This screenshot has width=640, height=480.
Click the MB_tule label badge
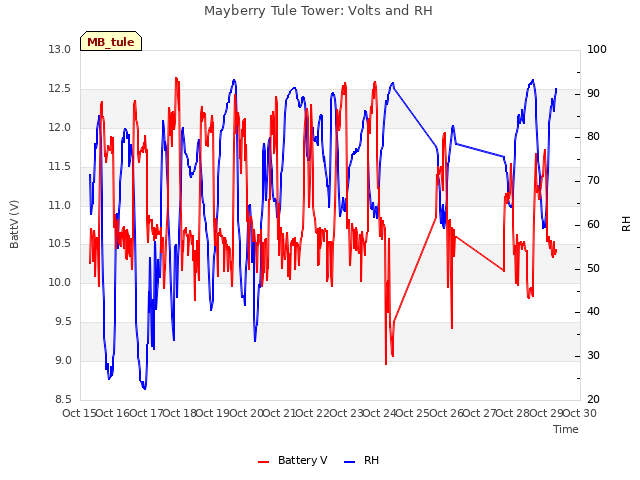pos(111,42)
